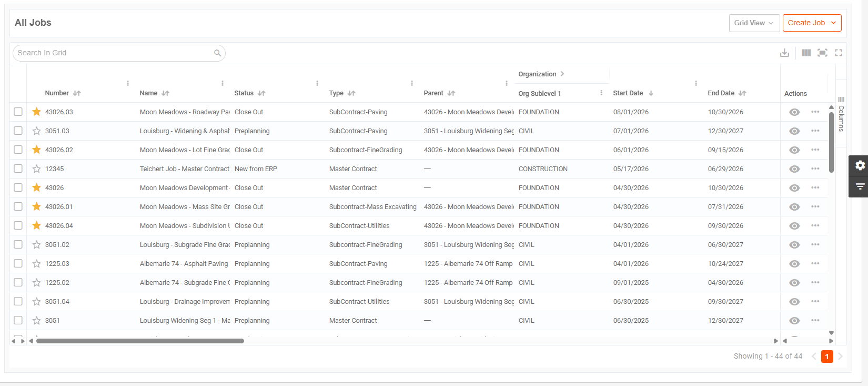Open Type column menu dots
This screenshot has height=386, width=868.
[412, 83]
